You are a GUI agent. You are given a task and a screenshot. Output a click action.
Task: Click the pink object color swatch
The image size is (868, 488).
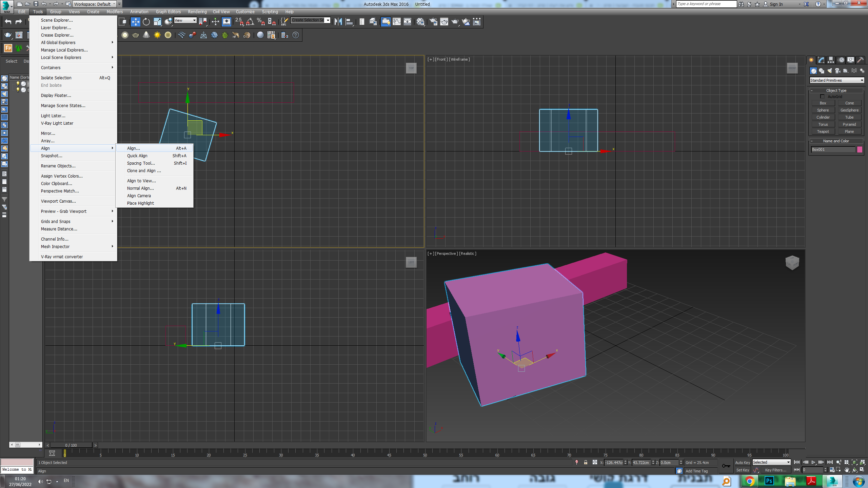860,149
